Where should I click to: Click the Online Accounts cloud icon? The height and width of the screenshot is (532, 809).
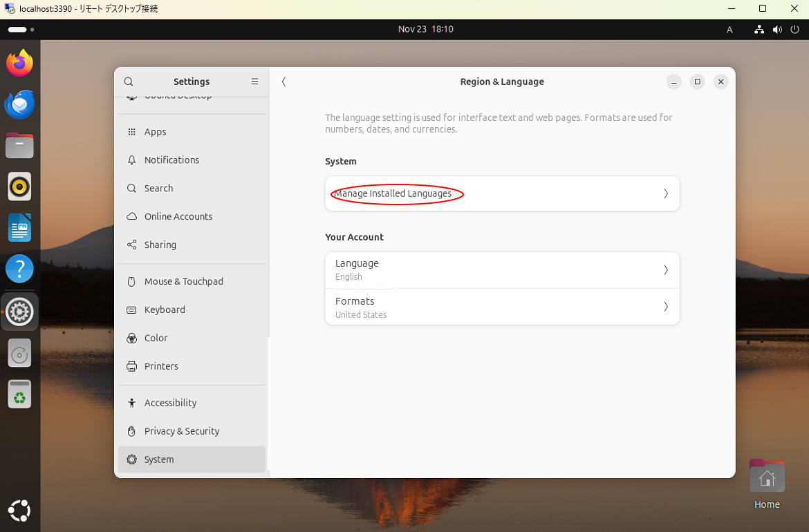(131, 216)
